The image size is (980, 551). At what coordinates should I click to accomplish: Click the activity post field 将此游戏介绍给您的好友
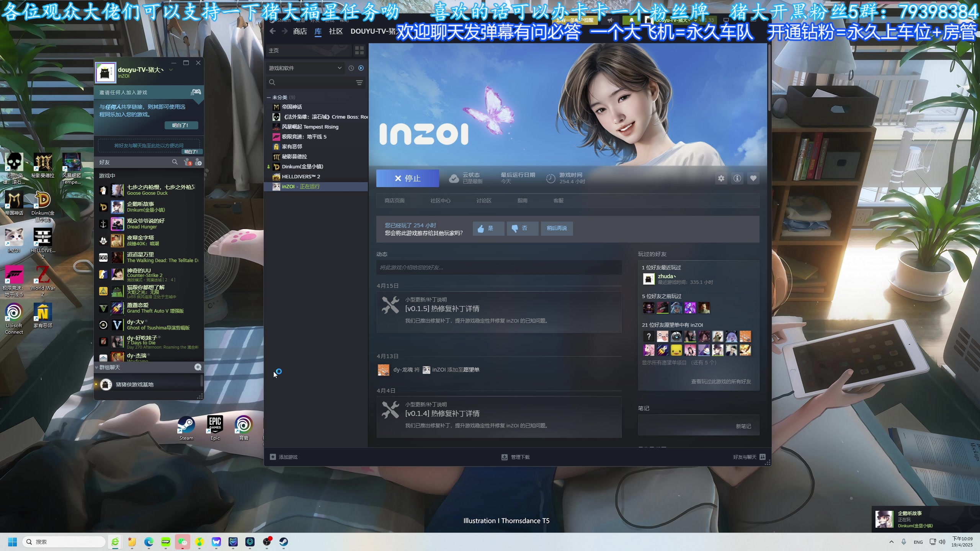(499, 267)
